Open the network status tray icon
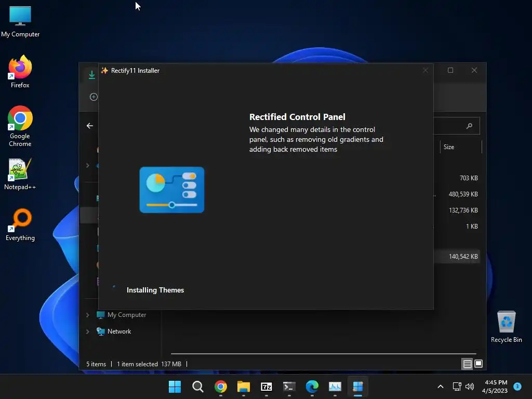 click(x=457, y=387)
